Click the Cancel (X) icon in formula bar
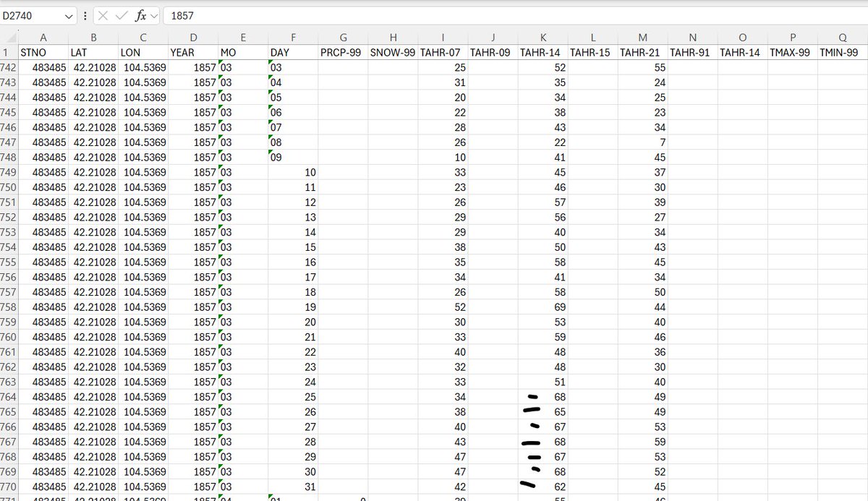Screen dimensions: 868x501 coord(103,16)
